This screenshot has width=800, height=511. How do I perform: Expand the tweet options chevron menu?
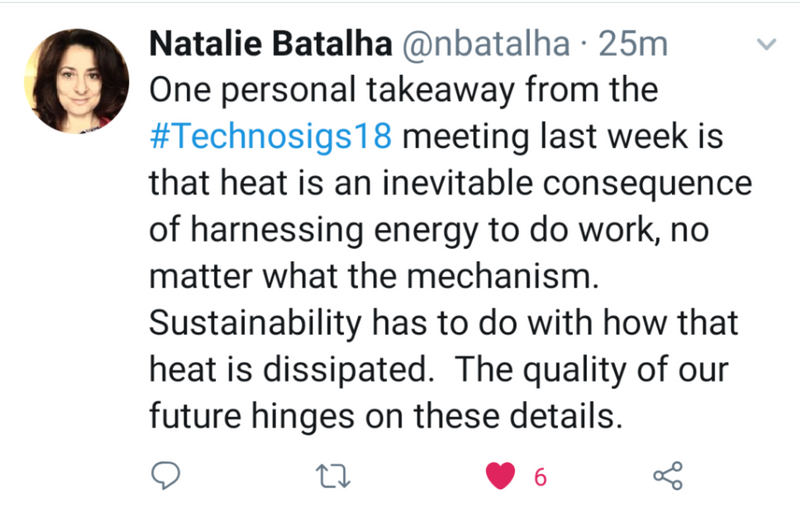pos(767,45)
